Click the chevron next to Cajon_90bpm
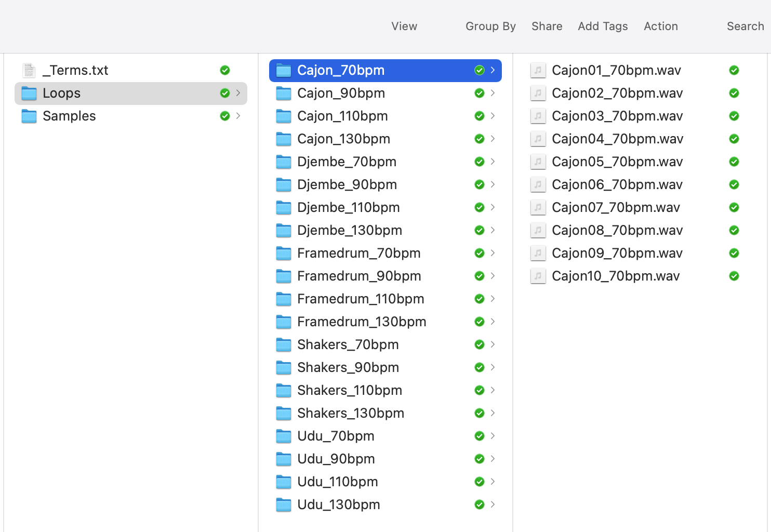 click(493, 93)
